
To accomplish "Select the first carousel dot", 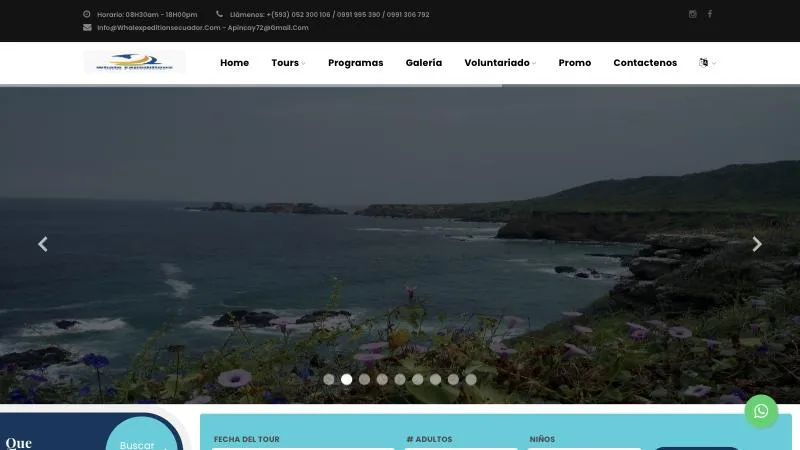I will 329,380.
